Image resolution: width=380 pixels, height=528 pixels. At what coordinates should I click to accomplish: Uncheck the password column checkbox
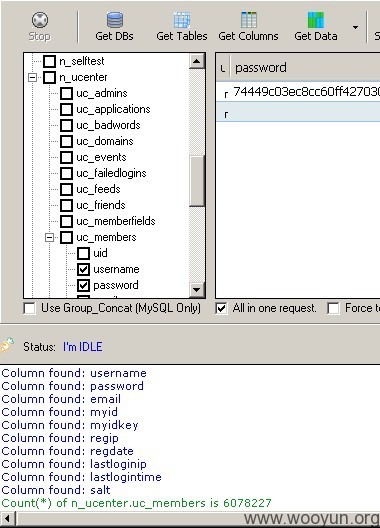tap(83, 285)
